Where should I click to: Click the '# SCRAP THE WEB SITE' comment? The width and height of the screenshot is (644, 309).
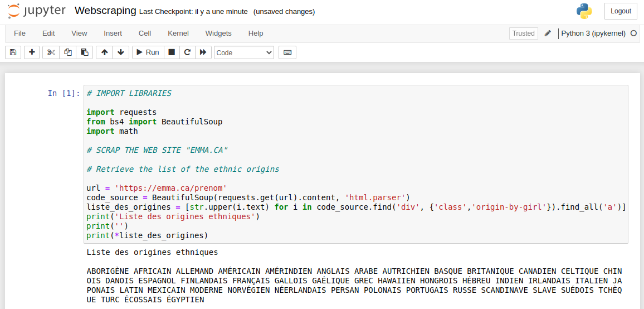tap(157, 150)
